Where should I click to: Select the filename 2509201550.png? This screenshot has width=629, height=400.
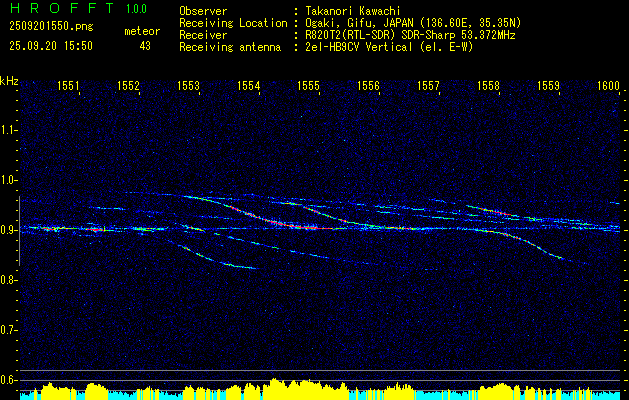[51, 27]
